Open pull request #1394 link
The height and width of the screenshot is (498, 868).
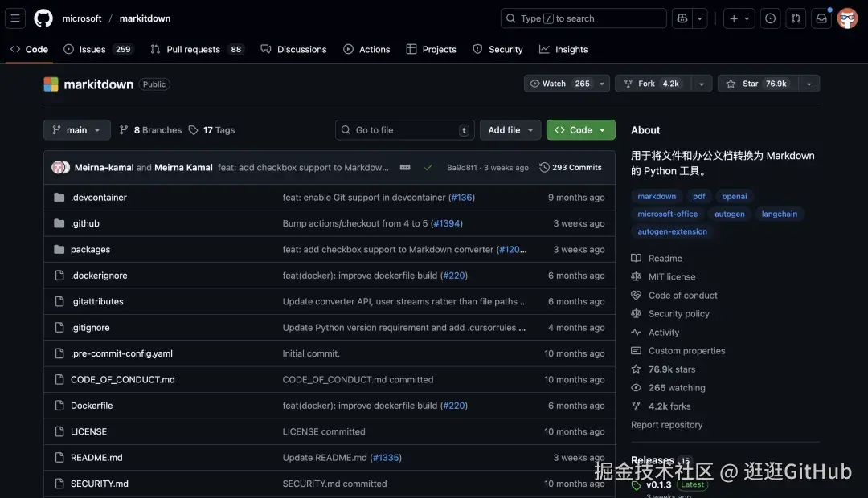446,223
